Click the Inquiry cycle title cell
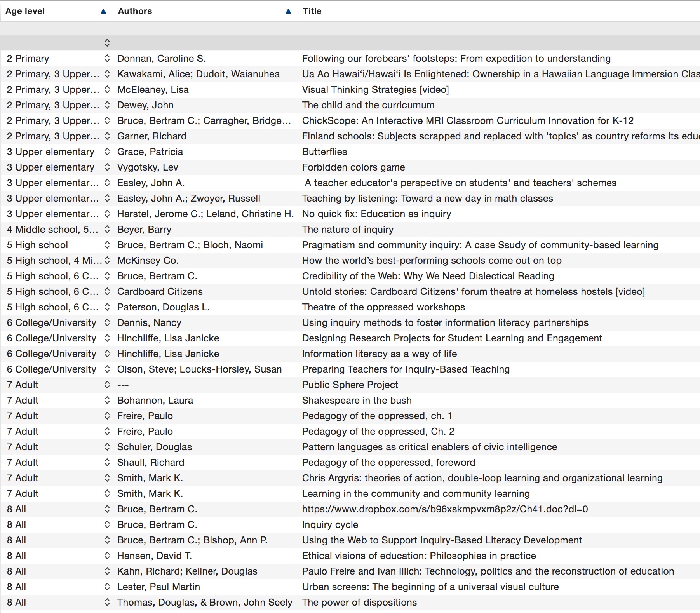 330,525
